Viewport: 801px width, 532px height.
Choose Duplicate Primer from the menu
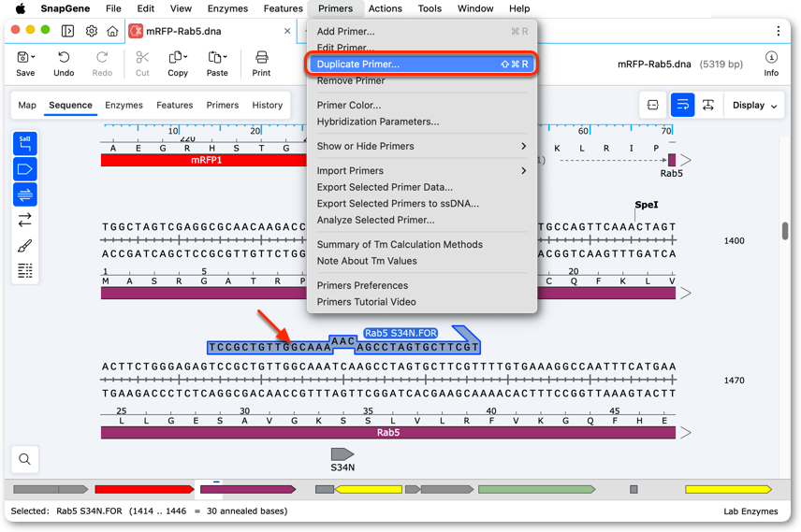pyautogui.click(x=422, y=65)
